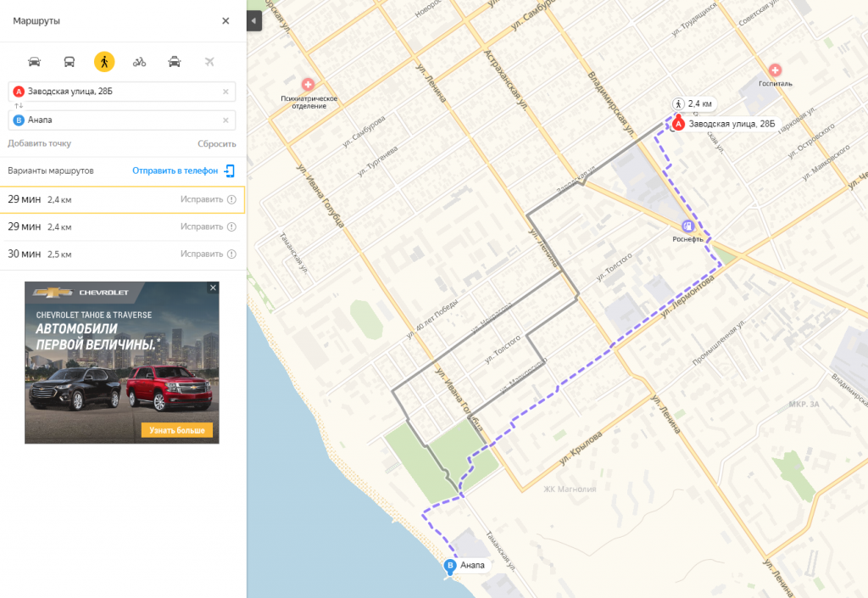Image resolution: width=868 pixels, height=598 pixels.
Task: Click the ул. Лермонтова street label
Action: coord(688,297)
